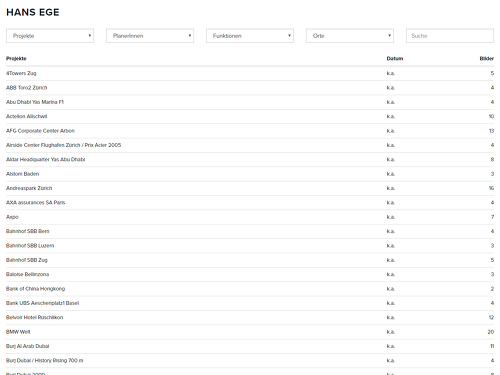Open the ABB Toro2 Zürich project
Viewport: 500px width, 375px height.
tap(26, 88)
